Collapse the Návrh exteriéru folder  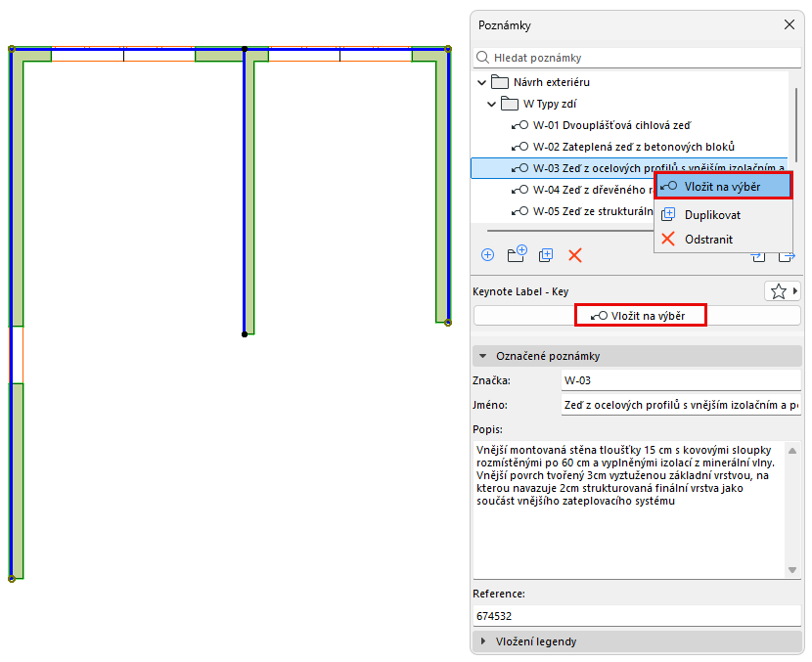pos(481,82)
